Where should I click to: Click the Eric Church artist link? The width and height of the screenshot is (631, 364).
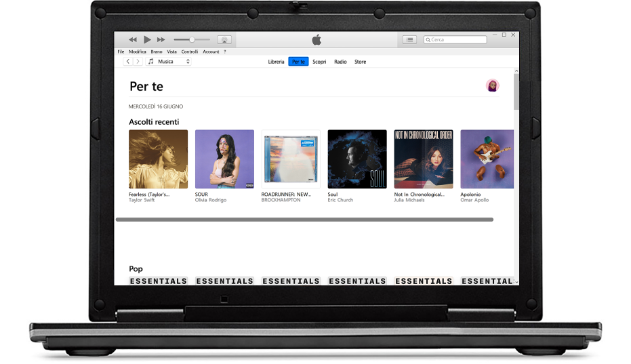point(340,200)
